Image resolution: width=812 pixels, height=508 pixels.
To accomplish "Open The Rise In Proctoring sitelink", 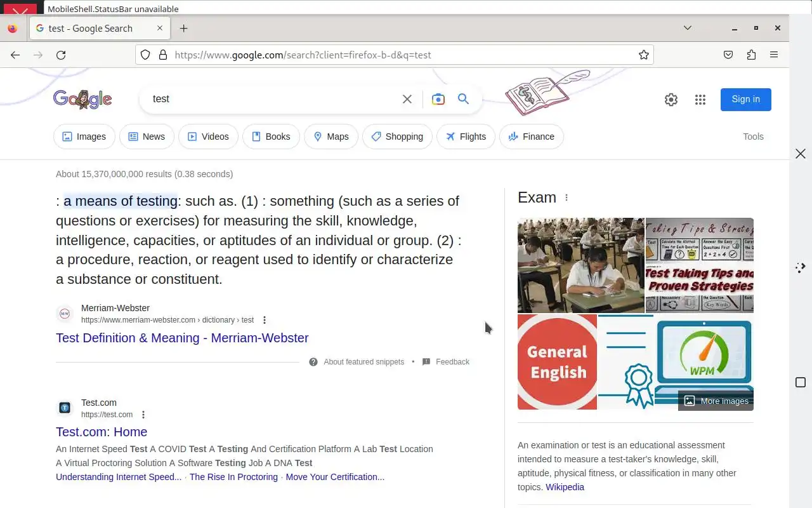I will (x=233, y=477).
